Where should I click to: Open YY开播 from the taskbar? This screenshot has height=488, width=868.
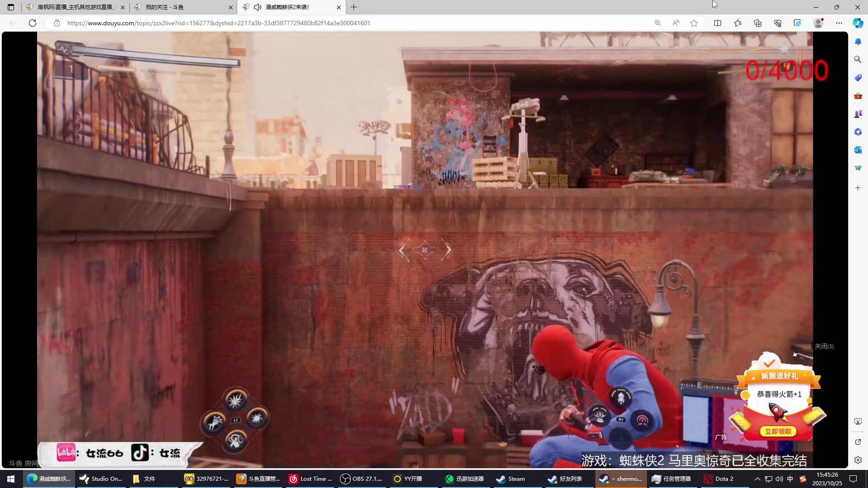pos(413,479)
